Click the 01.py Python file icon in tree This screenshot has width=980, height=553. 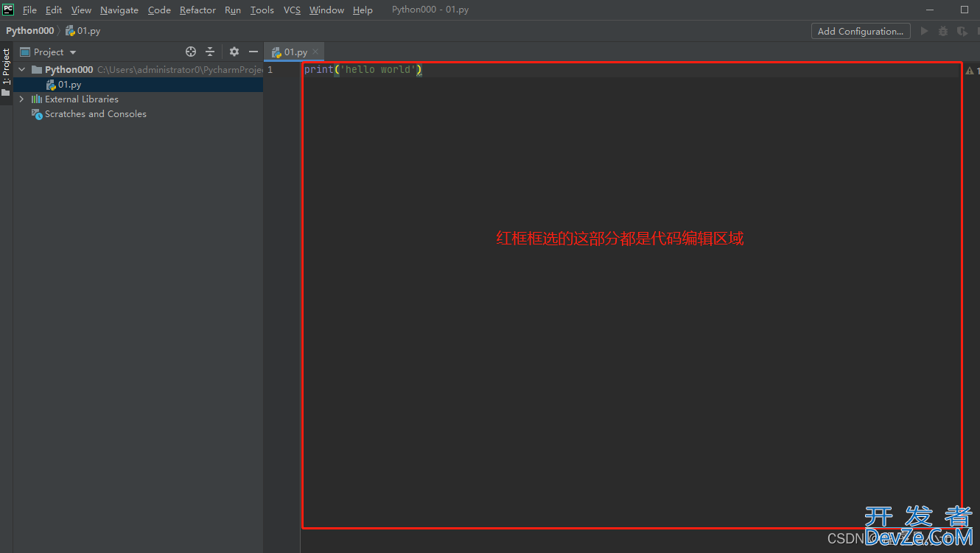[51, 85]
